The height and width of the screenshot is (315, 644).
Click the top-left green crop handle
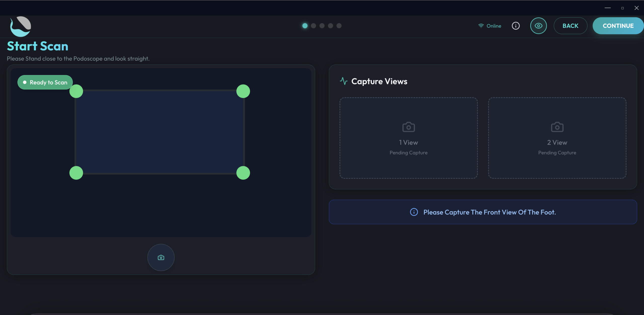(x=76, y=91)
